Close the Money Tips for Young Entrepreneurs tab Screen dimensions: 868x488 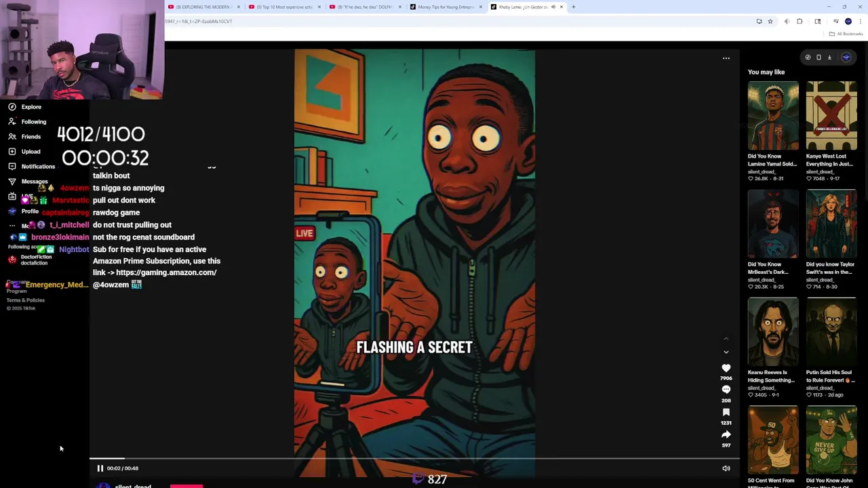tap(481, 7)
